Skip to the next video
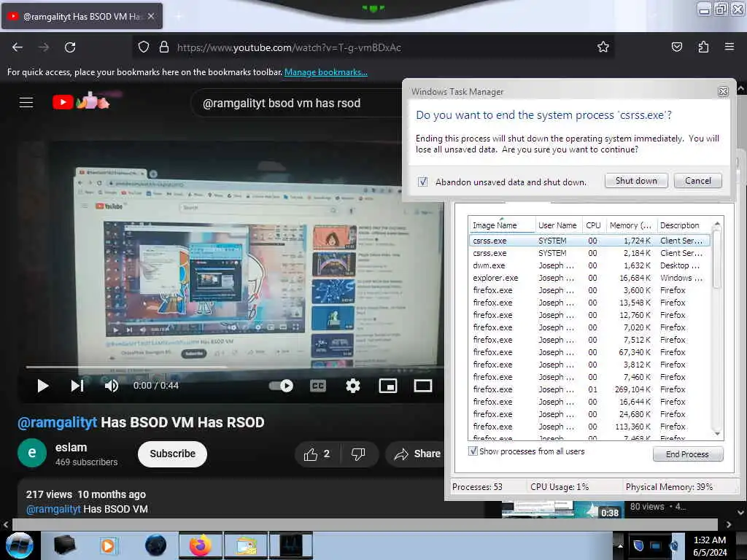Screen dimensions: 747x560 point(77,386)
